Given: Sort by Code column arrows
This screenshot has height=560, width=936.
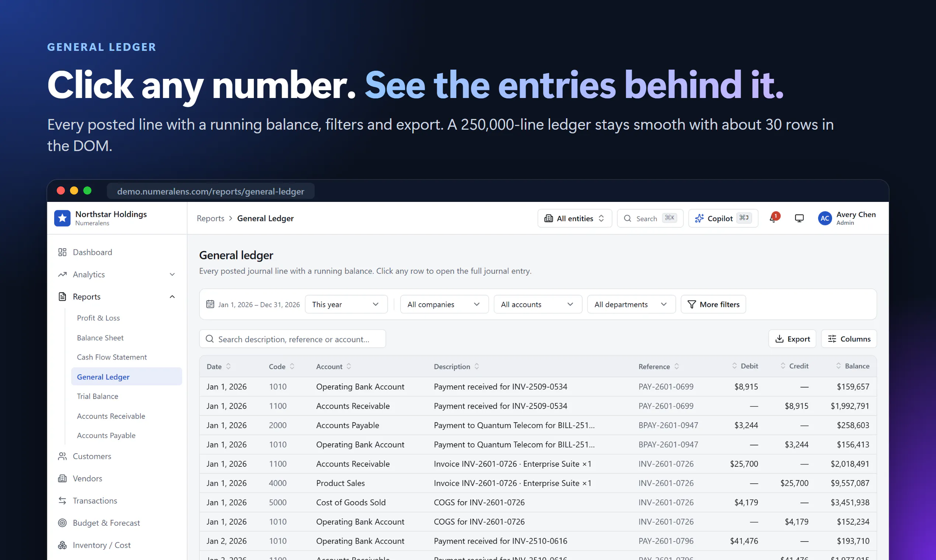Looking at the screenshot, I should (x=292, y=367).
